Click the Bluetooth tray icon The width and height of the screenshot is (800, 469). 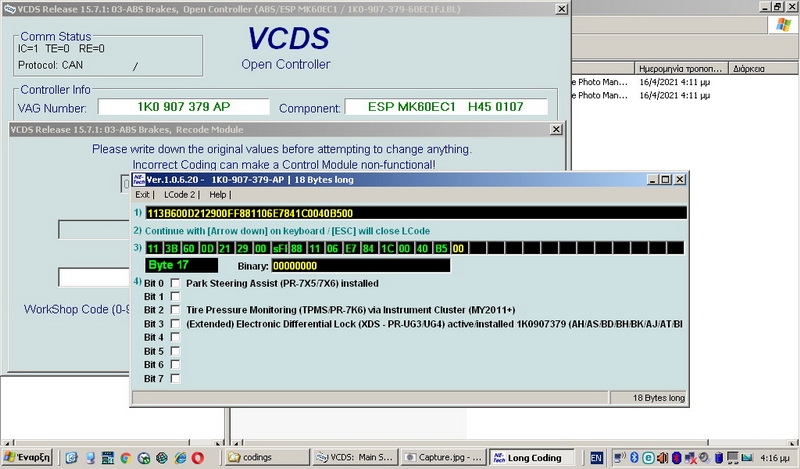point(634,458)
